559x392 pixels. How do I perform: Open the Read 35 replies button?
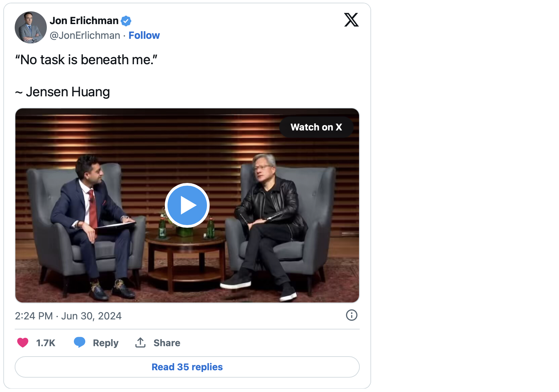click(x=187, y=367)
